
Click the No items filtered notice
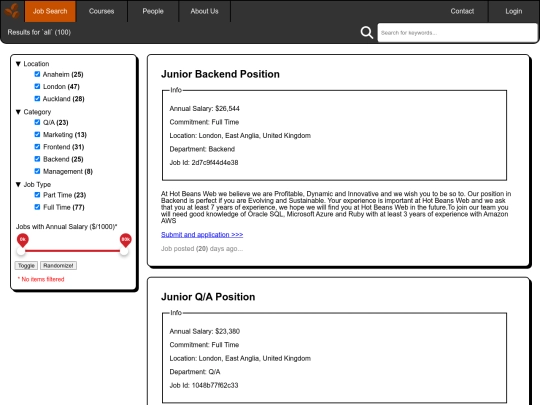(41, 279)
